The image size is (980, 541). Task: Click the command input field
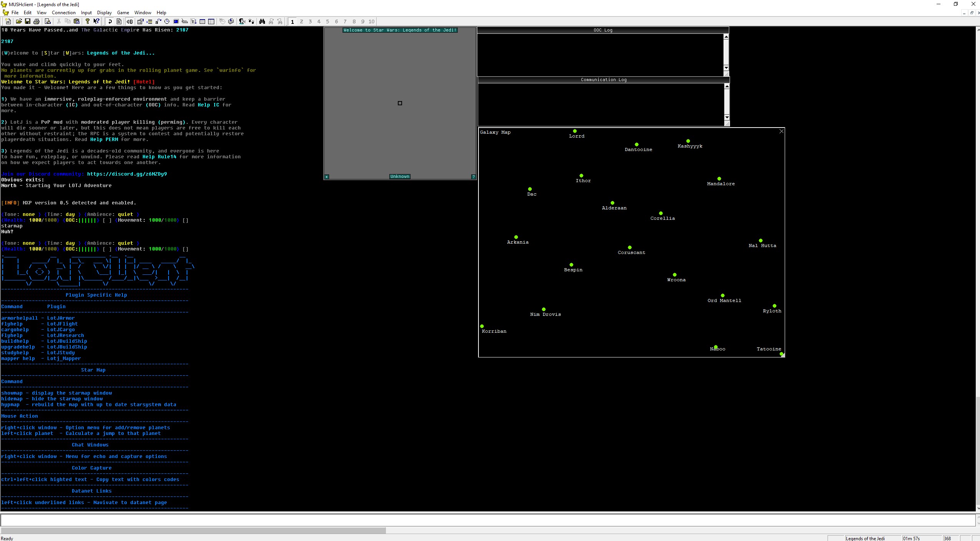click(x=488, y=520)
